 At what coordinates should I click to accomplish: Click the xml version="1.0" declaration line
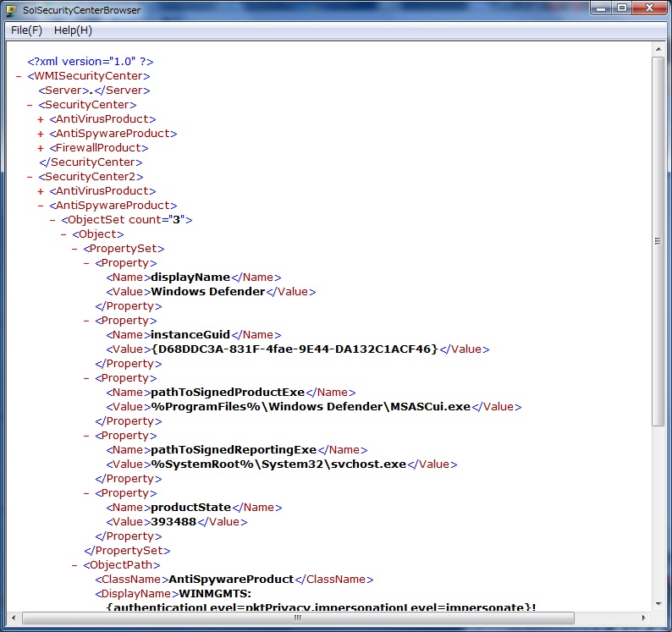pos(90,62)
